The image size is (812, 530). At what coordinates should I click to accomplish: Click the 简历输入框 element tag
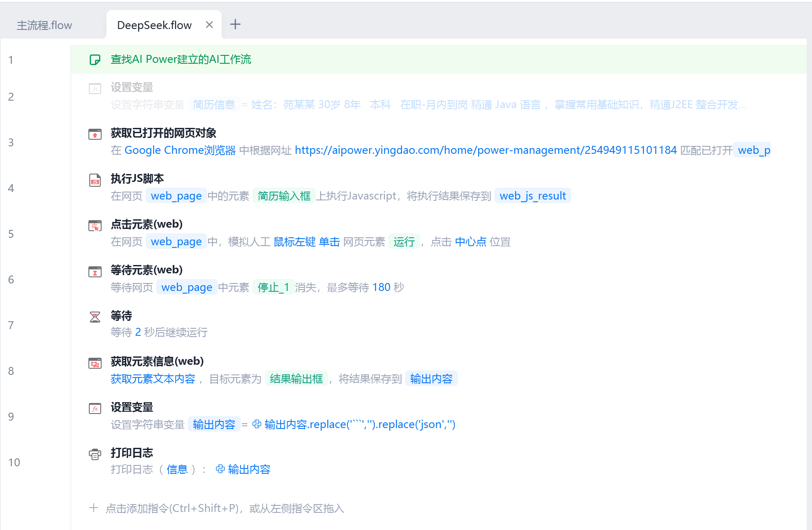point(284,196)
